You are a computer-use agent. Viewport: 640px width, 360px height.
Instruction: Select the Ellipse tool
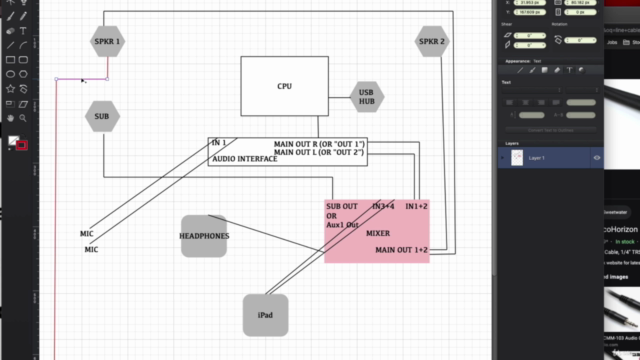pyautogui.click(x=11, y=74)
